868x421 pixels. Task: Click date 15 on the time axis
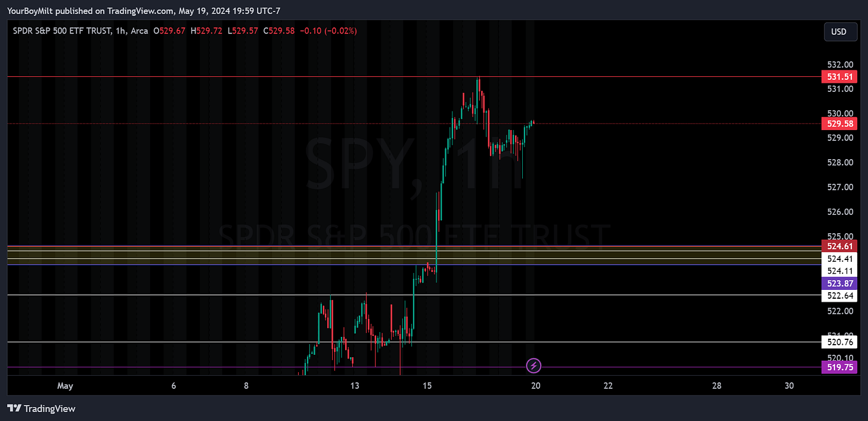click(427, 386)
